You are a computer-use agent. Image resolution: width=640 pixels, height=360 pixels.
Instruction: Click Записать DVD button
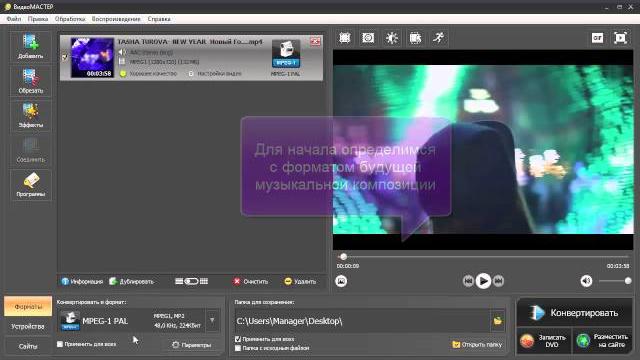(x=544, y=341)
